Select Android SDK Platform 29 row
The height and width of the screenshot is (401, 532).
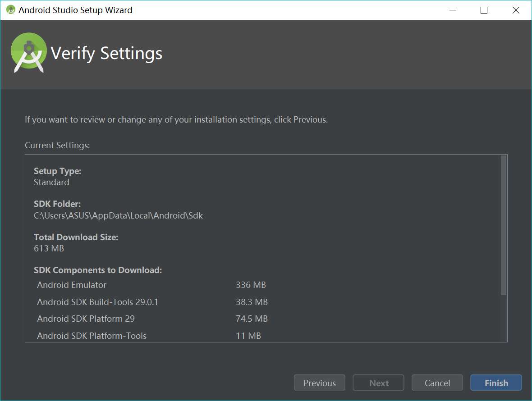pyautogui.click(x=152, y=319)
